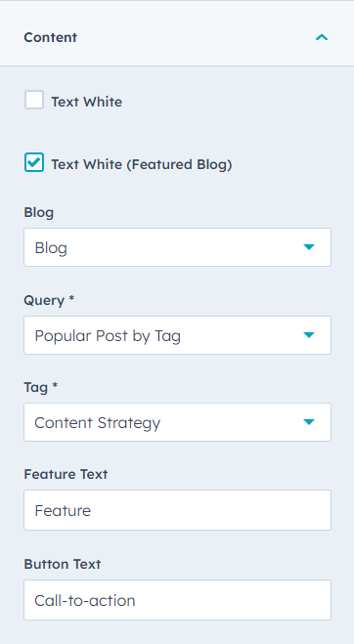Click the Blog dropdown caret arrow
354x644 pixels.
click(309, 247)
